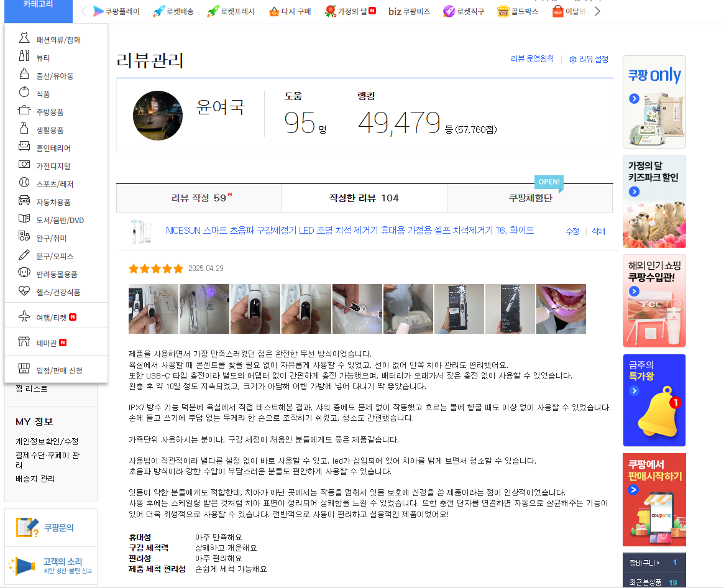This screenshot has width=724, height=588.
Task: Open the 문구/오피스 pencil icon
Action: [24, 254]
